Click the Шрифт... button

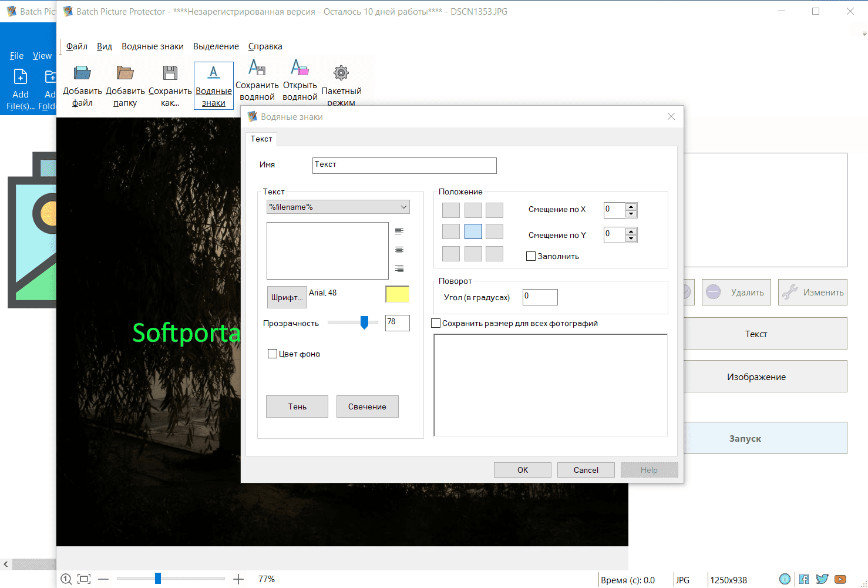click(x=287, y=297)
